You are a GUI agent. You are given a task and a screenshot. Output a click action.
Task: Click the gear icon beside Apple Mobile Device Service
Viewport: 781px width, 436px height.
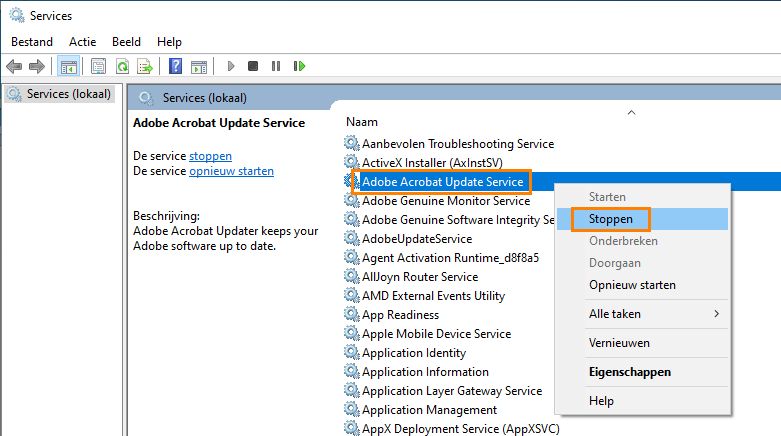(352, 334)
